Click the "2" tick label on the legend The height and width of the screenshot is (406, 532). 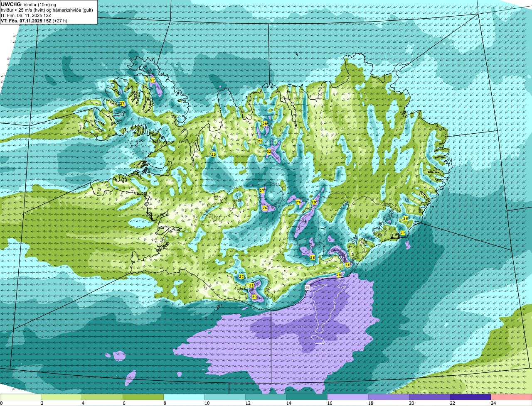coord(42,403)
